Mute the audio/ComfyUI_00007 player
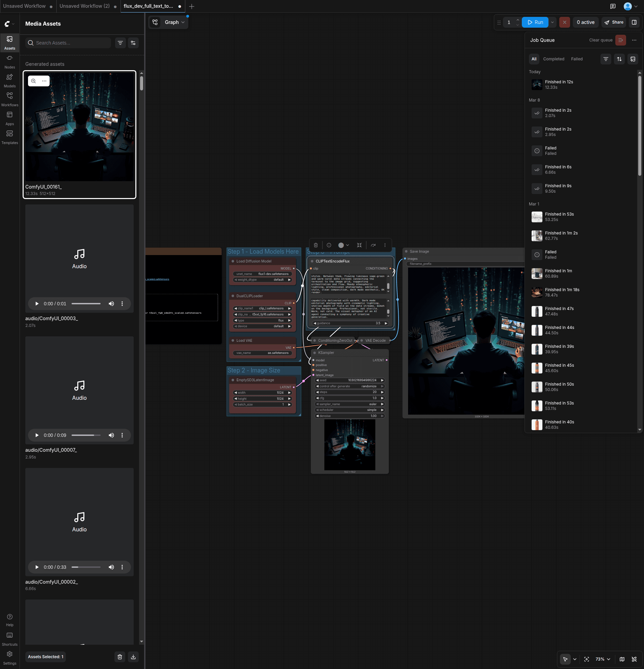Screen dimensions: 644x669 click(111, 435)
